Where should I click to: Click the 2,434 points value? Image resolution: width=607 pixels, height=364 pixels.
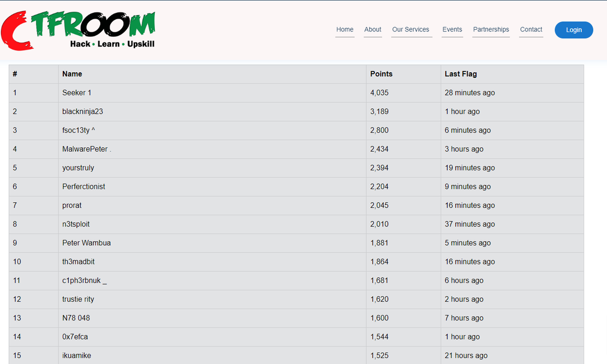(x=379, y=149)
